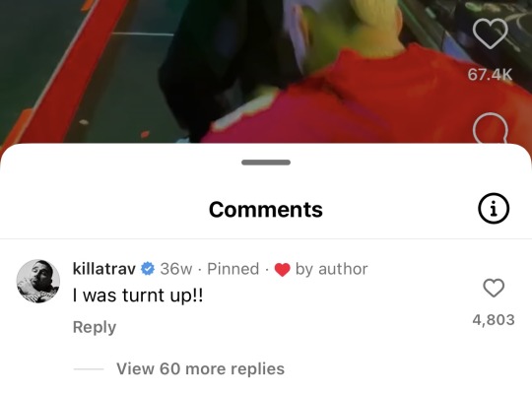Image resolution: width=532 pixels, height=394 pixels.
Task: Dismiss comments by tapping the video area
Action: tap(237, 71)
